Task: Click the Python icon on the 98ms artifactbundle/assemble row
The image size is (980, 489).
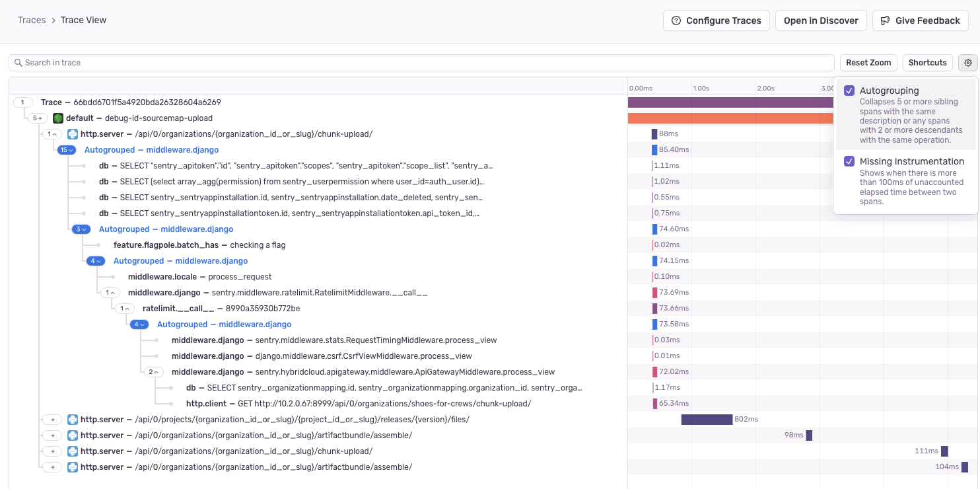Action: 73,435
